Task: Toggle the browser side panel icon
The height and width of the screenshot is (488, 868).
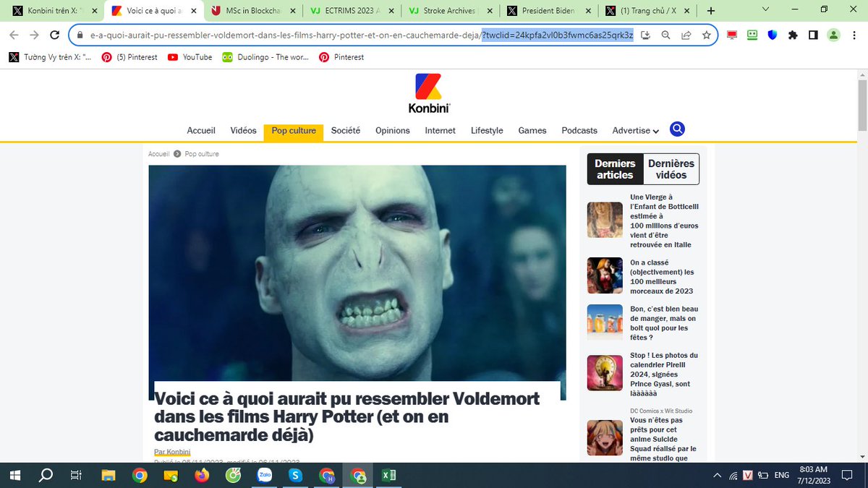Action: tap(813, 35)
